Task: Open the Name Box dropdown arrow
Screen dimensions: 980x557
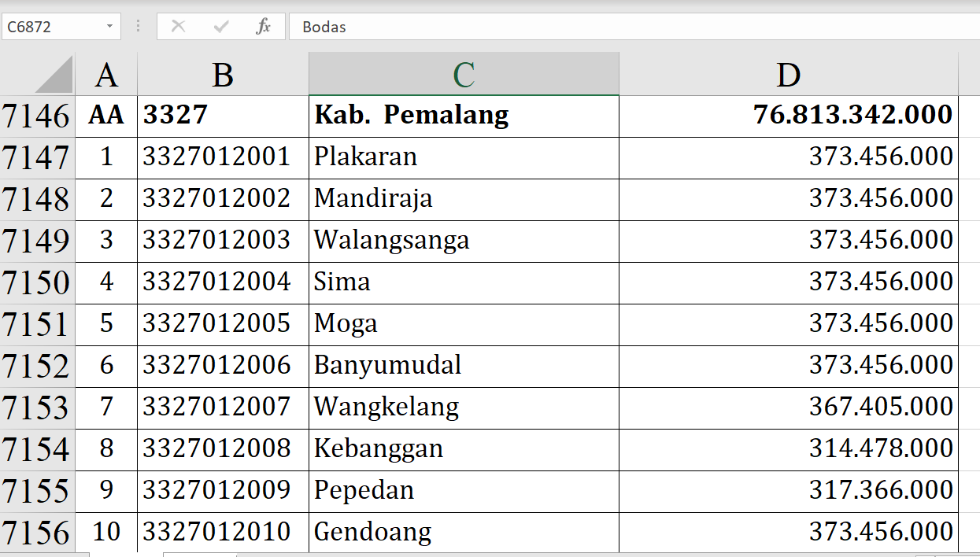Action: point(109,27)
